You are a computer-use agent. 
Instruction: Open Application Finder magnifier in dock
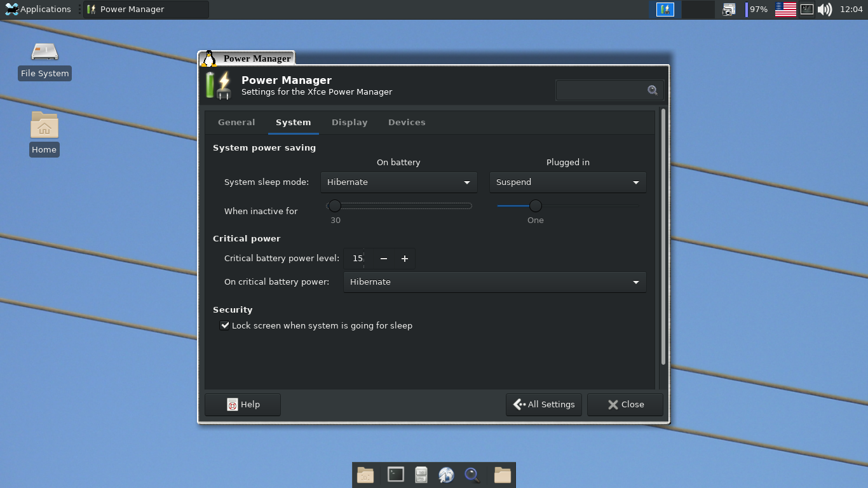(472, 475)
